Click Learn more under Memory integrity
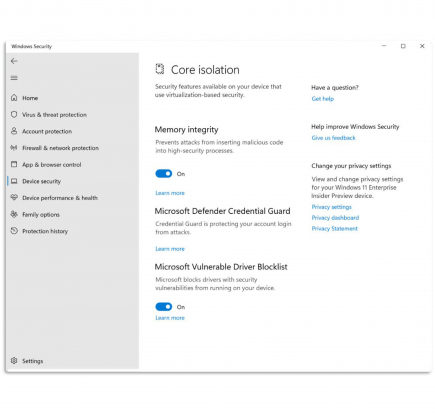 [170, 193]
